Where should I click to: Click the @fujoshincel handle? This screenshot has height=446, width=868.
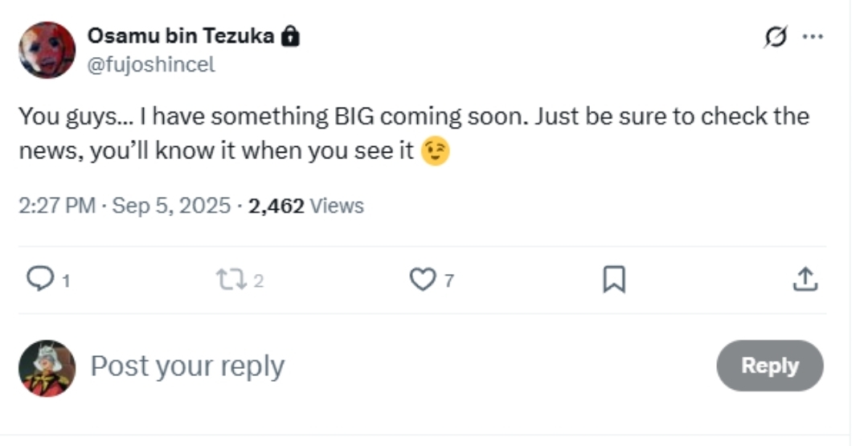[150, 64]
